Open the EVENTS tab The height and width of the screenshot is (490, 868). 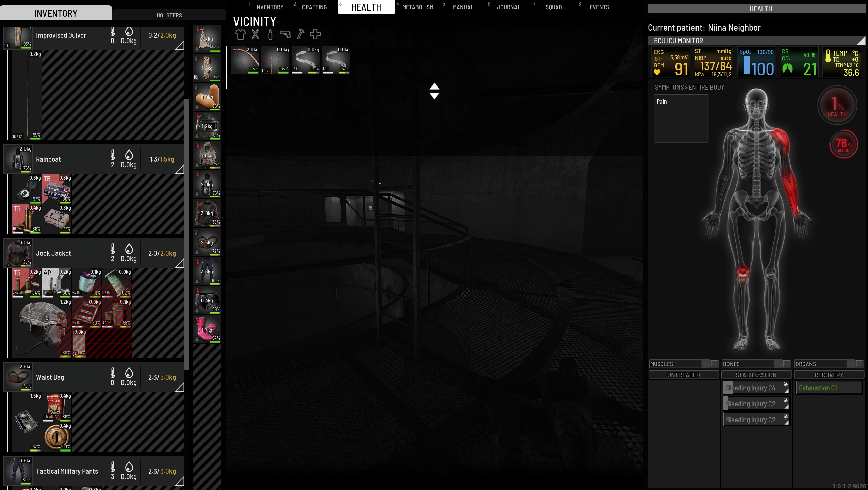pyautogui.click(x=599, y=7)
